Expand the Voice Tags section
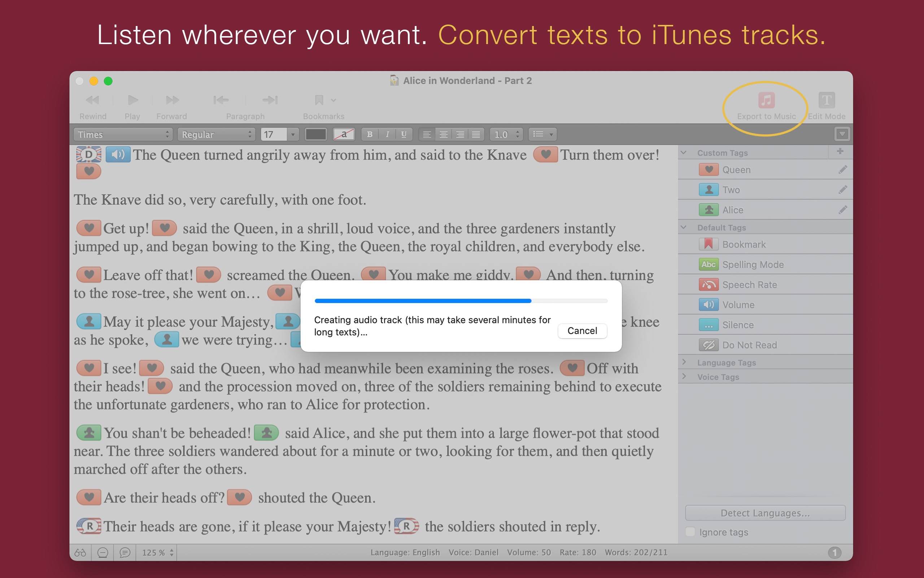The height and width of the screenshot is (578, 924). (x=684, y=376)
